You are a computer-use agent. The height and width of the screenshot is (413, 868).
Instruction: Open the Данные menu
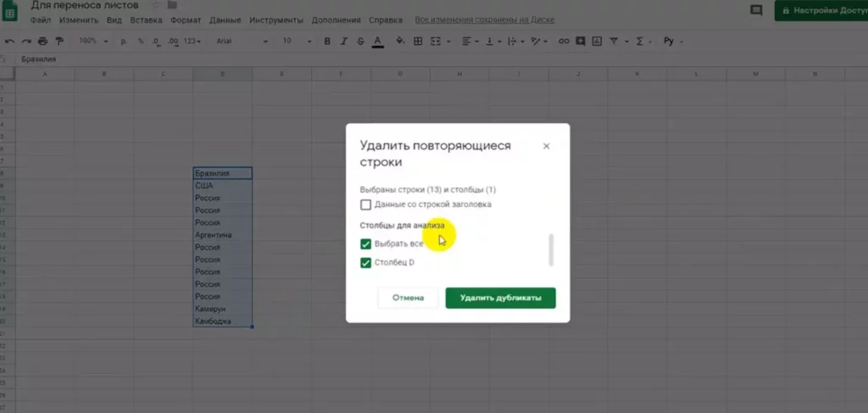tap(225, 20)
